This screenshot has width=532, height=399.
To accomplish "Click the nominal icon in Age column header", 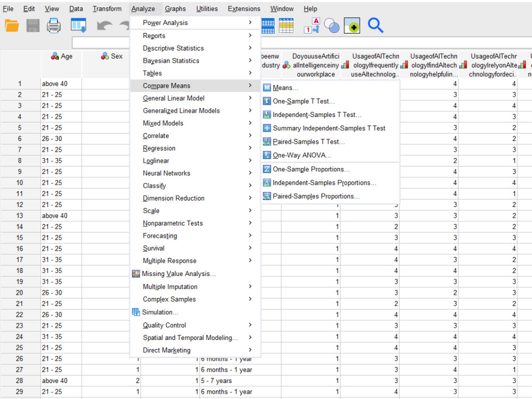I will click(x=55, y=56).
